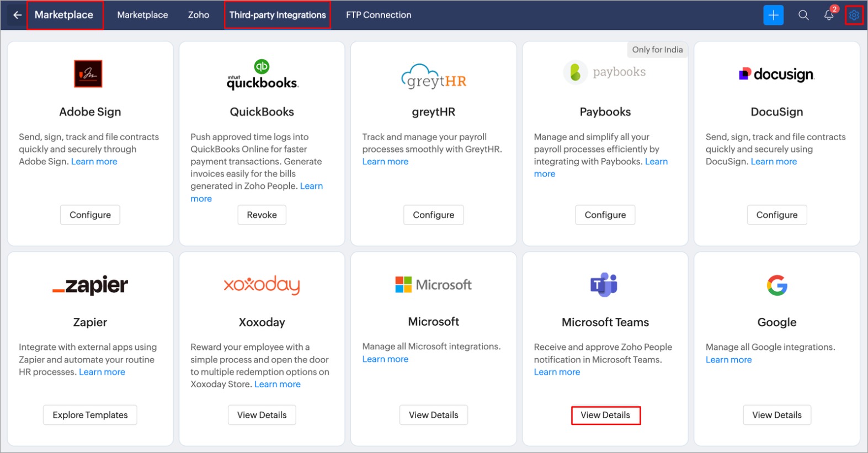
Task: Click the Microsoft card title
Action: tap(434, 322)
